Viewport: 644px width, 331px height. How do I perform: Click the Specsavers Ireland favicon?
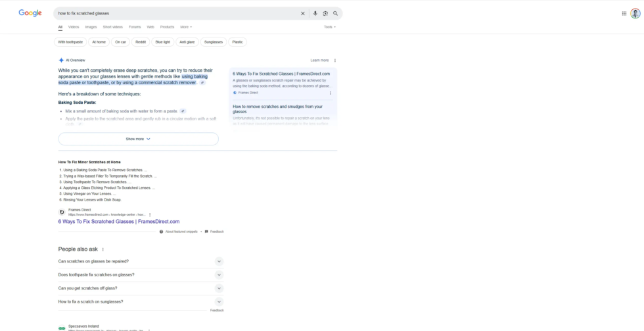pyautogui.click(x=62, y=328)
